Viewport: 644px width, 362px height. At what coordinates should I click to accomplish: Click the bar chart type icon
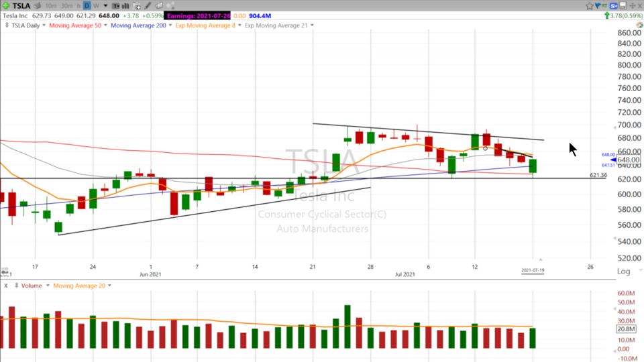(125, 6)
